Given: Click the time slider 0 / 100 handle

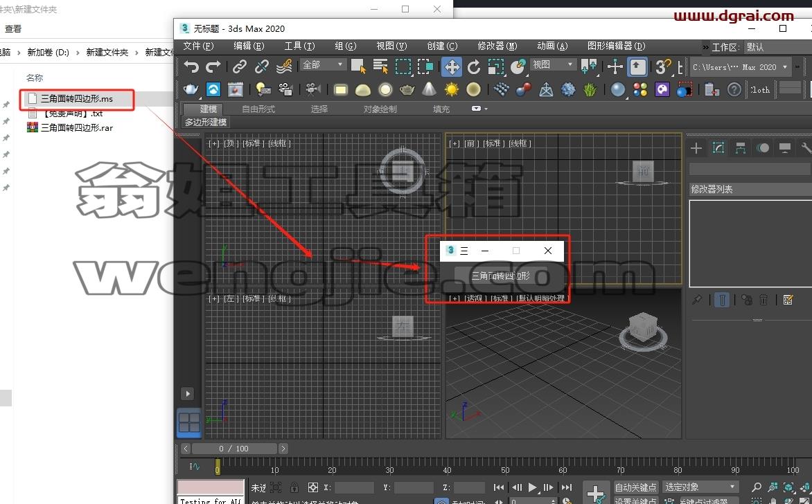Looking at the screenshot, I should click(233, 449).
